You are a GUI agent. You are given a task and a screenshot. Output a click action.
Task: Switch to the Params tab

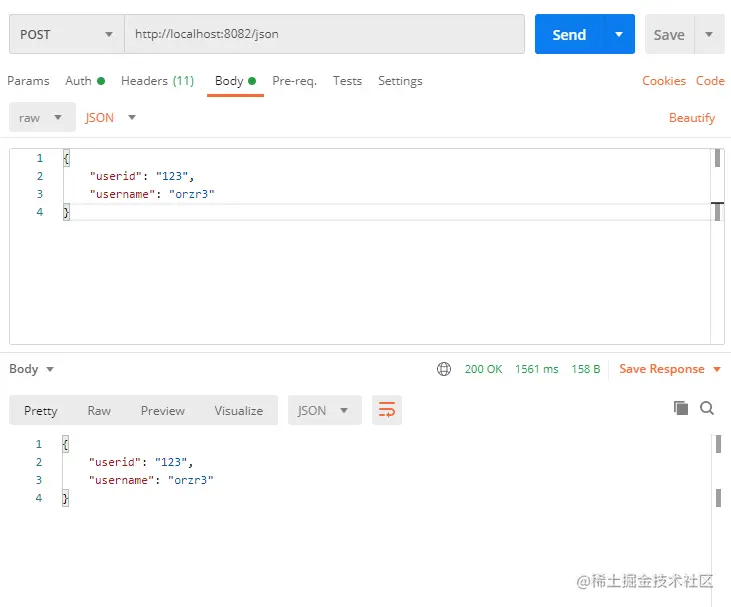(28, 81)
